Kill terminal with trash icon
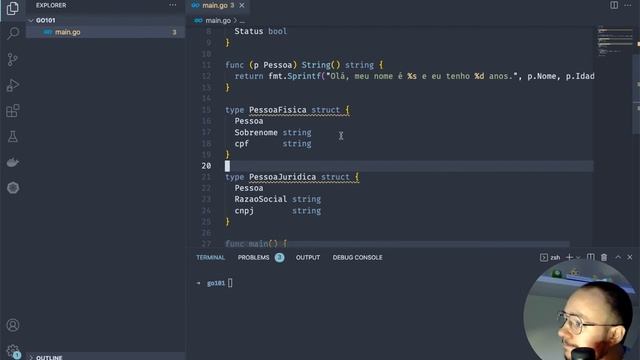Image resolution: width=640 pixels, height=360 pixels. click(604, 257)
